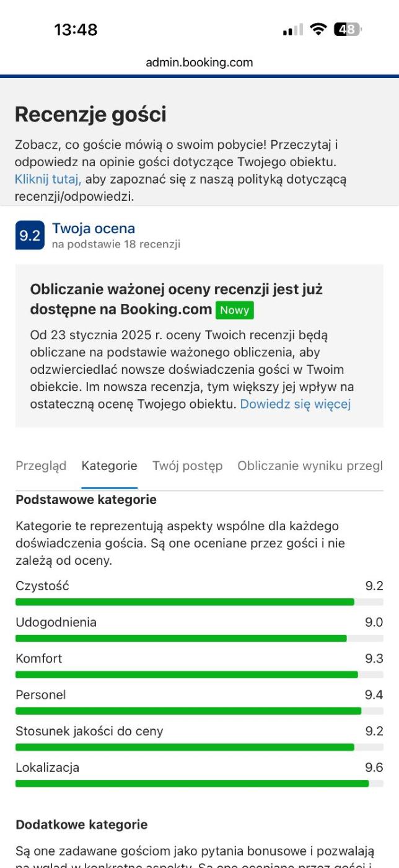Switch to Twój postęp tab
The width and height of the screenshot is (399, 868).
tap(187, 466)
